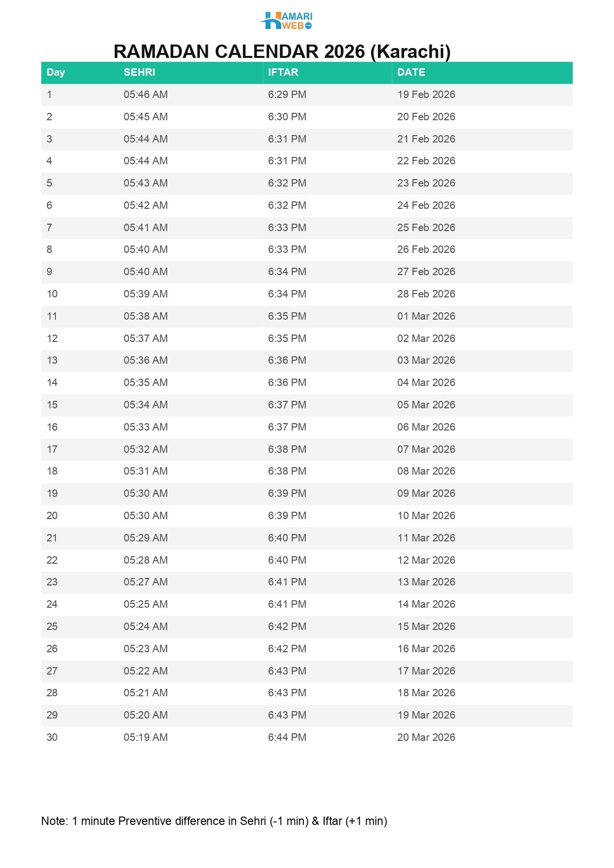
Task: Click the 20 Mar 2026 date cell
Action: (x=426, y=737)
